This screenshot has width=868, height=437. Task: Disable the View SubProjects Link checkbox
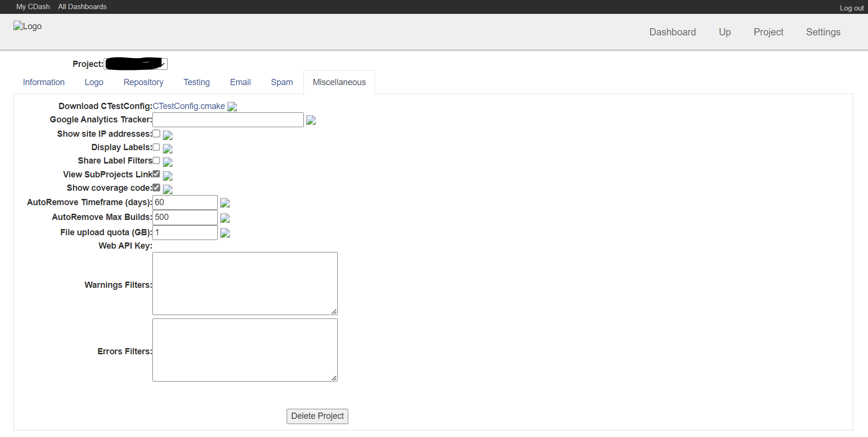coord(156,174)
